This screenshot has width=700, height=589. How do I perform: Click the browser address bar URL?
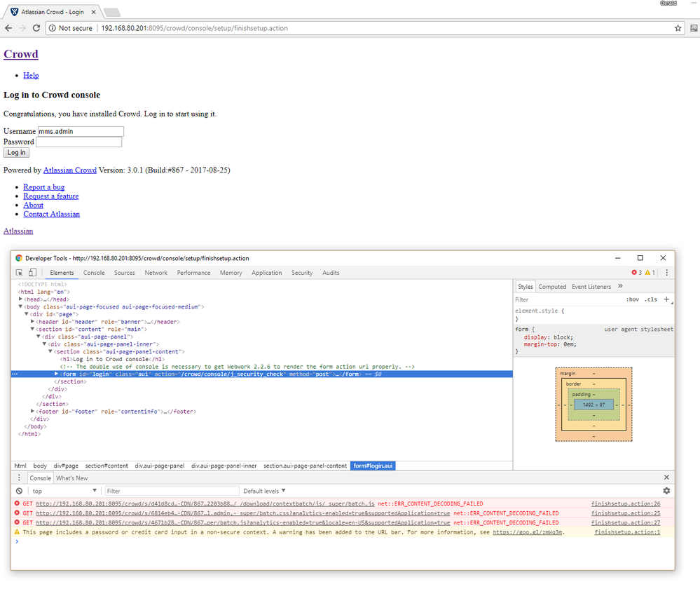(x=194, y=28)
